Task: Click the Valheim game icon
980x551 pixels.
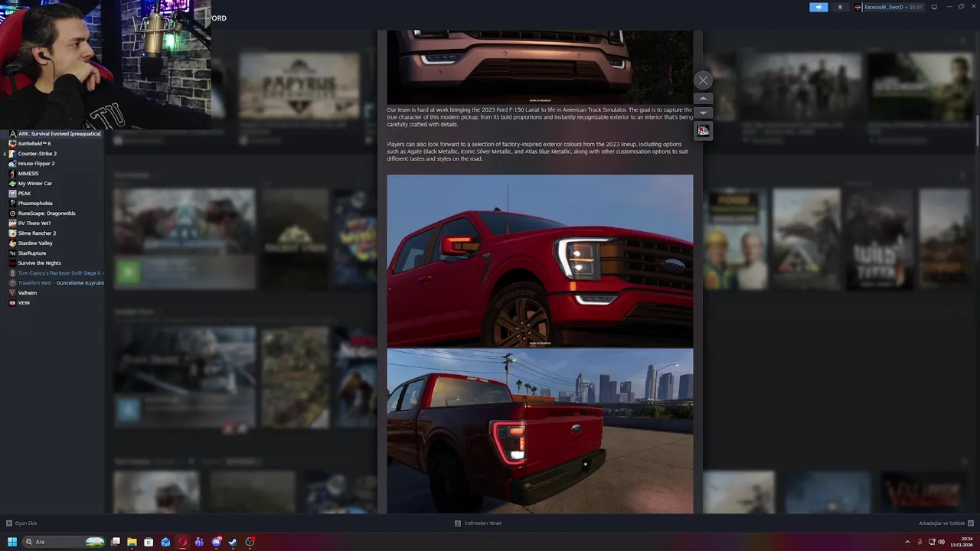Action: [x=12, y=292]
